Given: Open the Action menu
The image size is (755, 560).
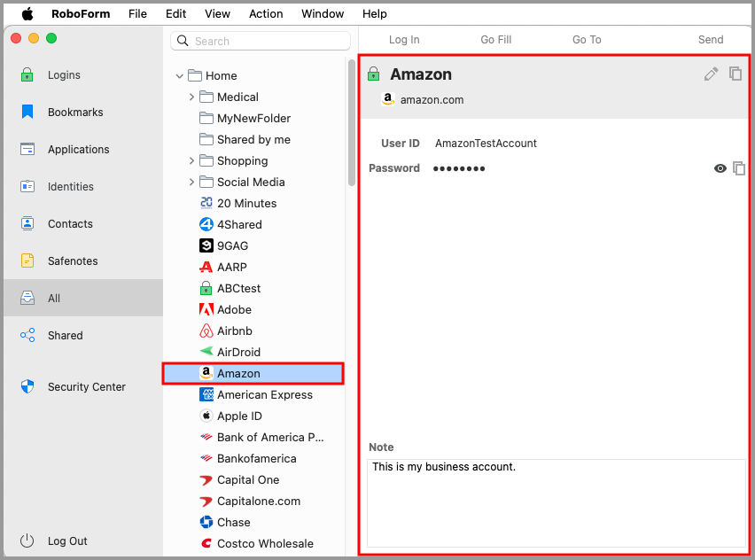Looking at the screenshot, I should pos(266,13).
